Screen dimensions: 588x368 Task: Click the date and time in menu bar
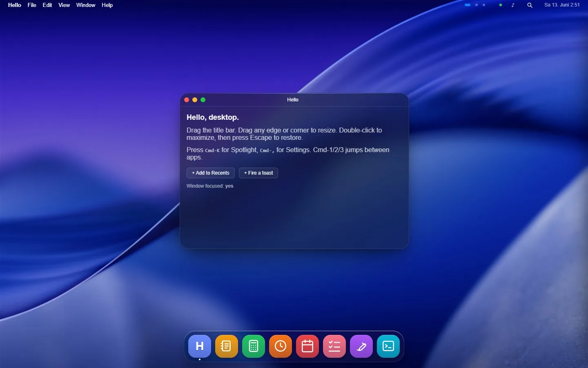click(x=562, y=5)
